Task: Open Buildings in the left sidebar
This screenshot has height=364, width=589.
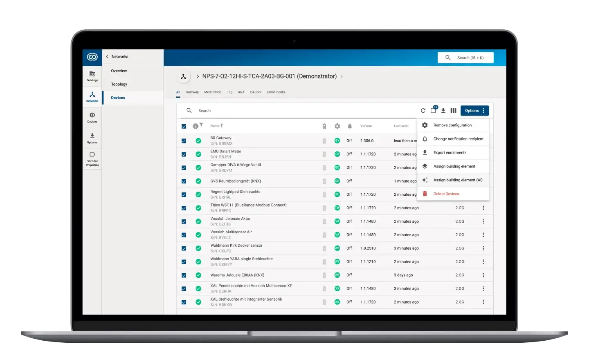Action: pyautogui.click(x=92, y=76)
